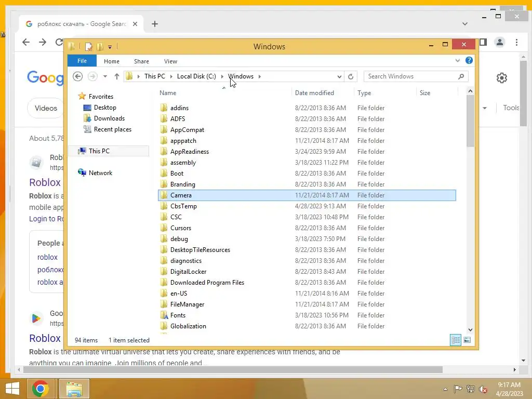Open Explorer help question mark

point(469,60)
